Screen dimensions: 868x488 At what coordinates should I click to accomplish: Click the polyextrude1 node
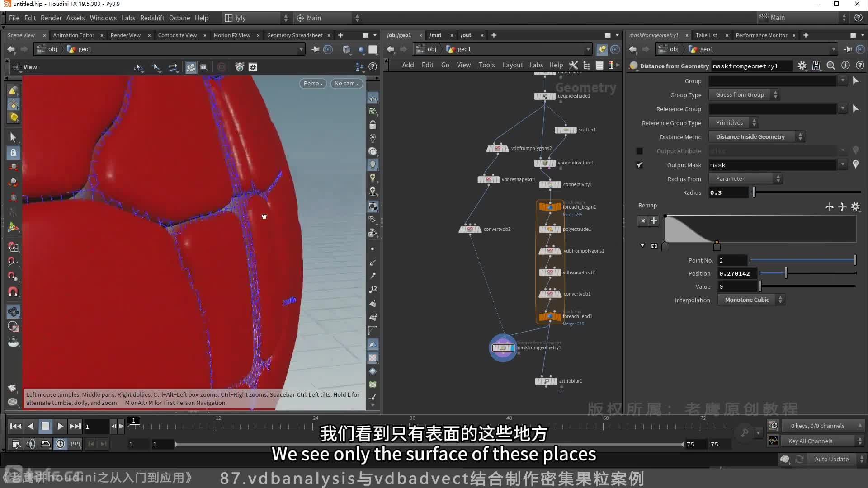click(550, 229)
